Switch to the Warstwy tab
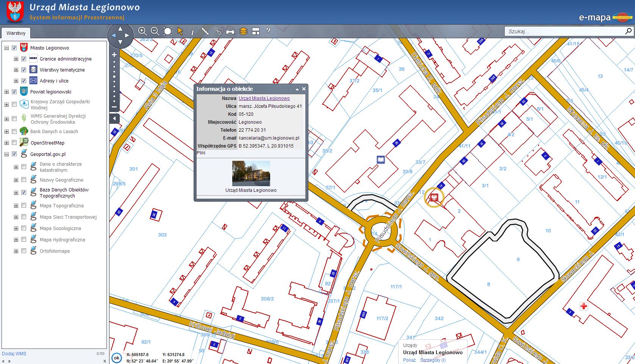 [16, 33]
